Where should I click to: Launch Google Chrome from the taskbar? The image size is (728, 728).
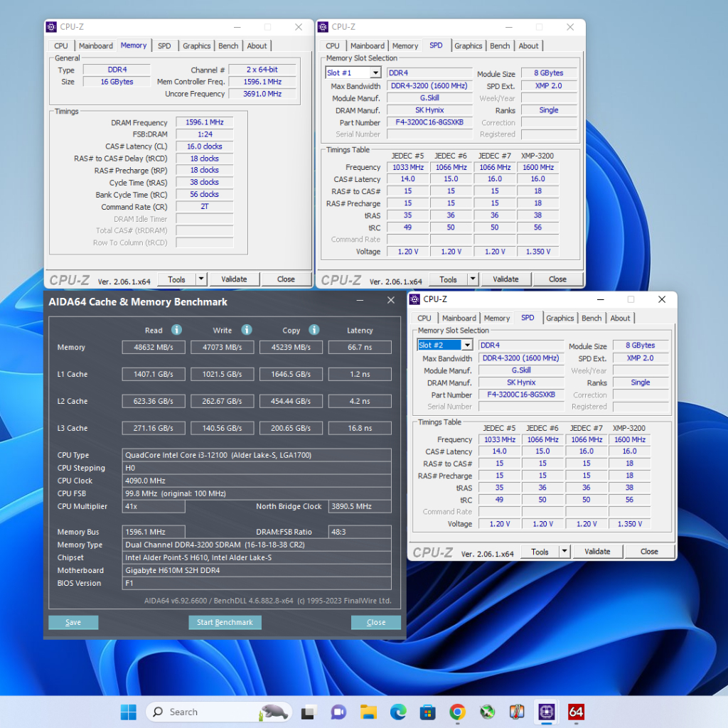pos(457,712)
